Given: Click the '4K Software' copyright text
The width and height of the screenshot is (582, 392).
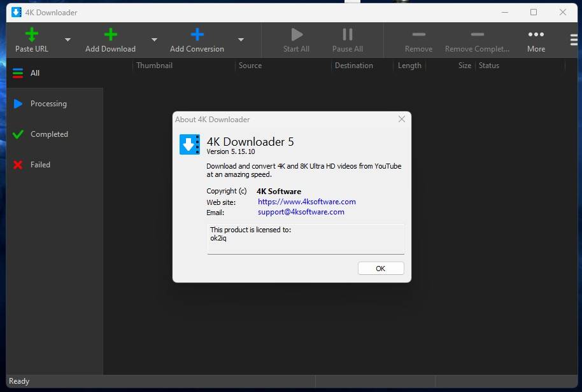Looking at the screenshot, I should (279, 192).
